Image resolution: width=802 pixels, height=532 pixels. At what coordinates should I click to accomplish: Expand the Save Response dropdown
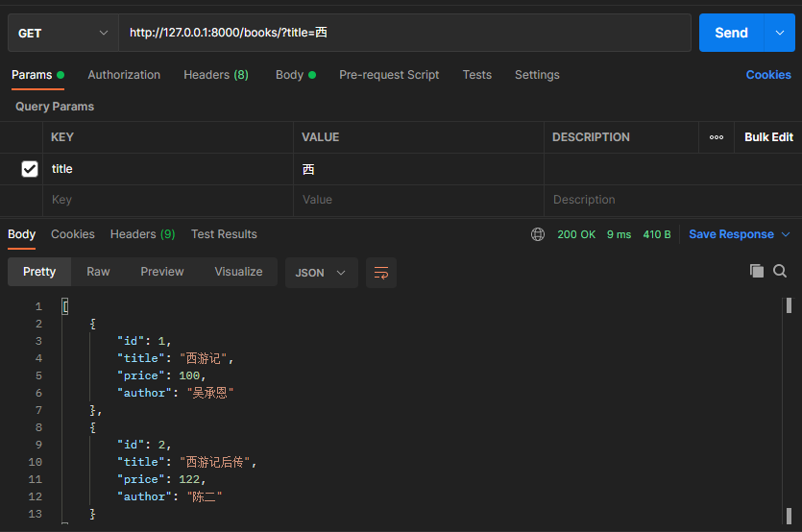click(x=786, y=234)
